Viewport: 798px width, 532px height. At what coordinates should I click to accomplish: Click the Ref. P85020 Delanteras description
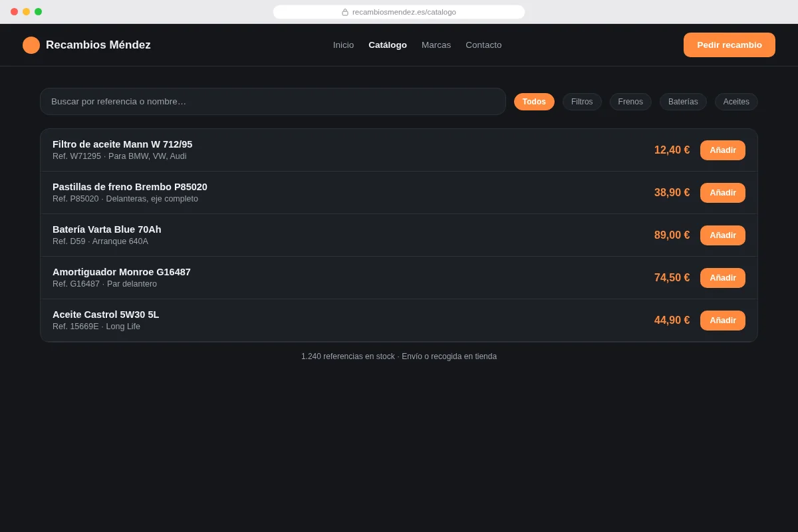(x=125, y=199)
